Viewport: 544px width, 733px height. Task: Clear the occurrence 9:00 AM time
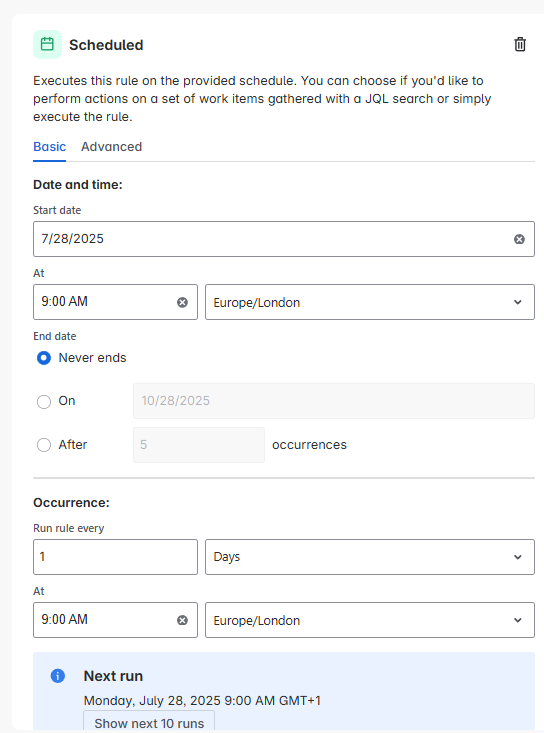182,620
